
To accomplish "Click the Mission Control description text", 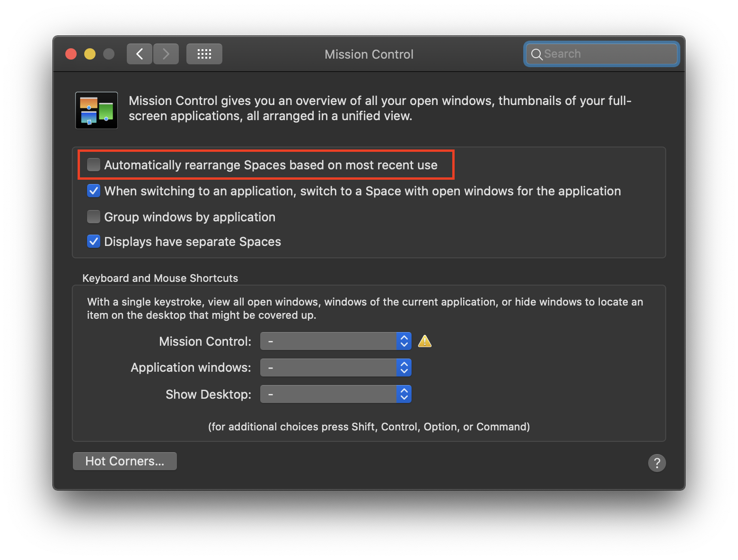I will pyautogui.click(x=380, y=108).
